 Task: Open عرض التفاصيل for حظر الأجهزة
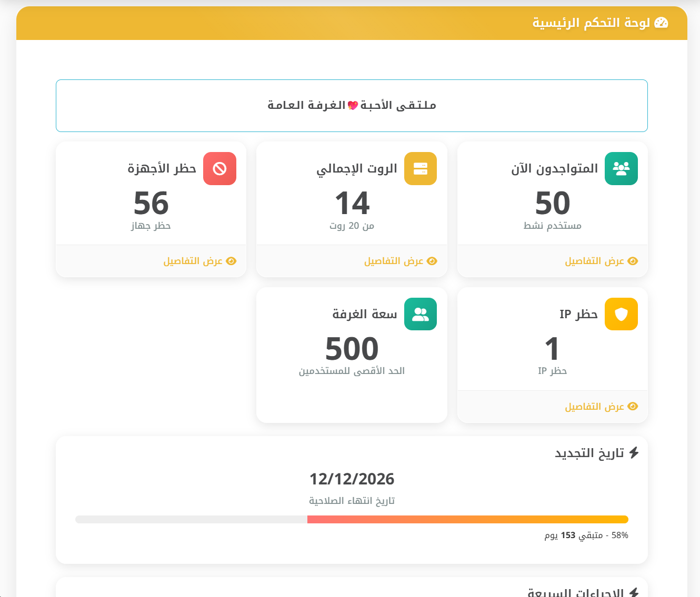pos(199,261)
